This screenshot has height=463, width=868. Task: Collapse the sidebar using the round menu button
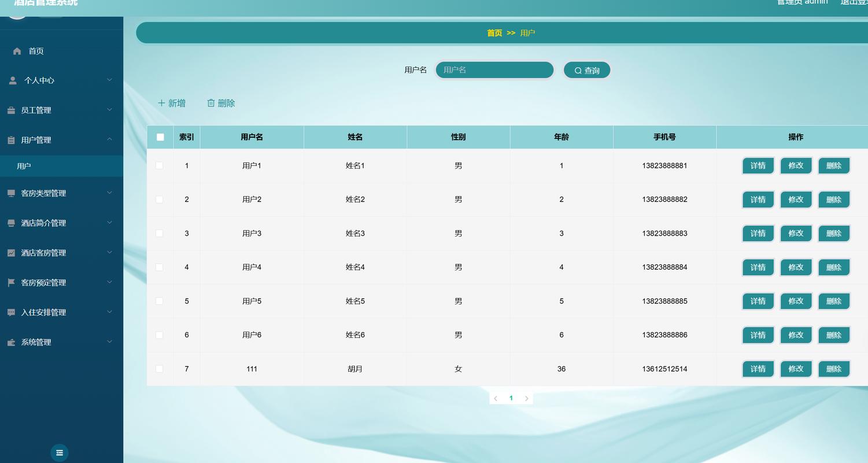60,453
